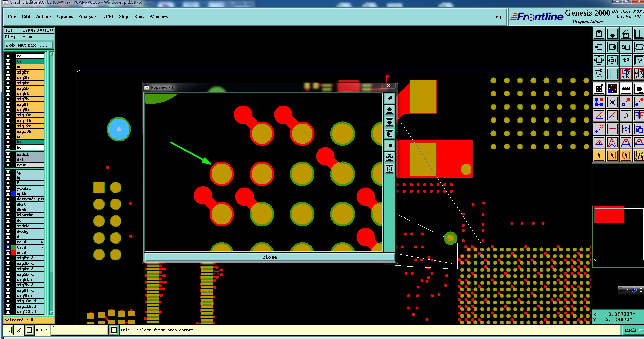Click the rotate feature icon with curved arrow
Image resolution: width=644 pixels, height=339 pixels.
pos(626,115)
